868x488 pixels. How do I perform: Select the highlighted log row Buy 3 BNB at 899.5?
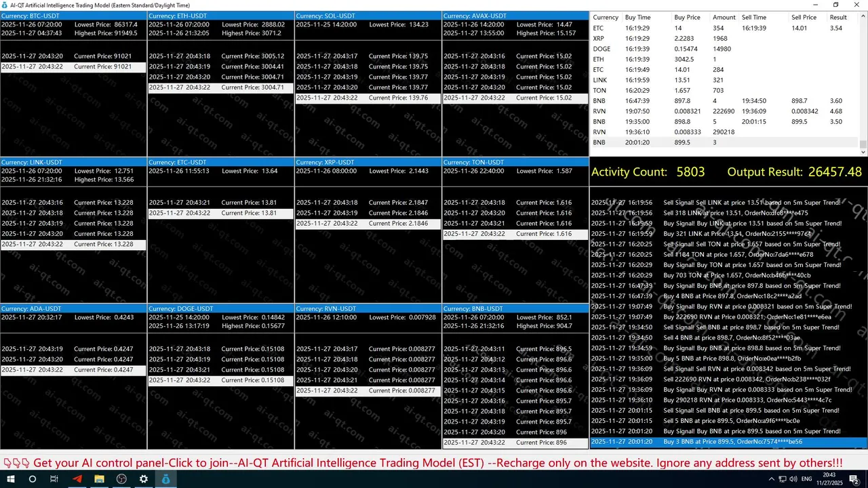click(729, 442)
